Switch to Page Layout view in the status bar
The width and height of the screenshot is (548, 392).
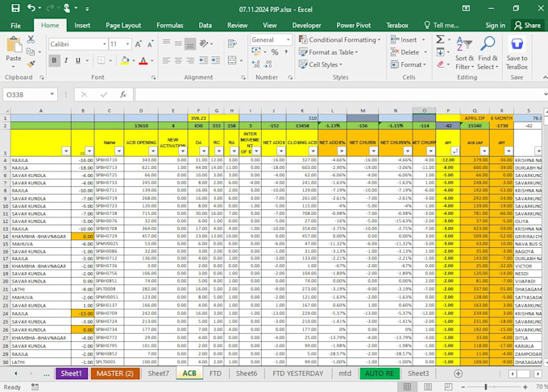click(428, 386)
